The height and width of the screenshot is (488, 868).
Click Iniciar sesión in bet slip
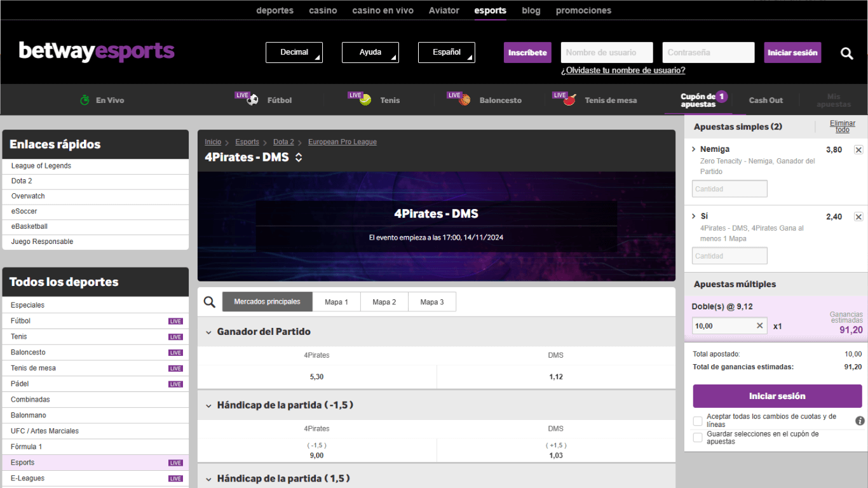(x=777, y=396)
